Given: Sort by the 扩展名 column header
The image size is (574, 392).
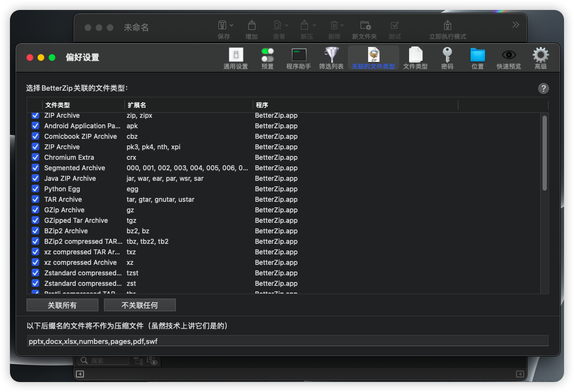Looking at the screenshot, I should [x=189, y=105].
